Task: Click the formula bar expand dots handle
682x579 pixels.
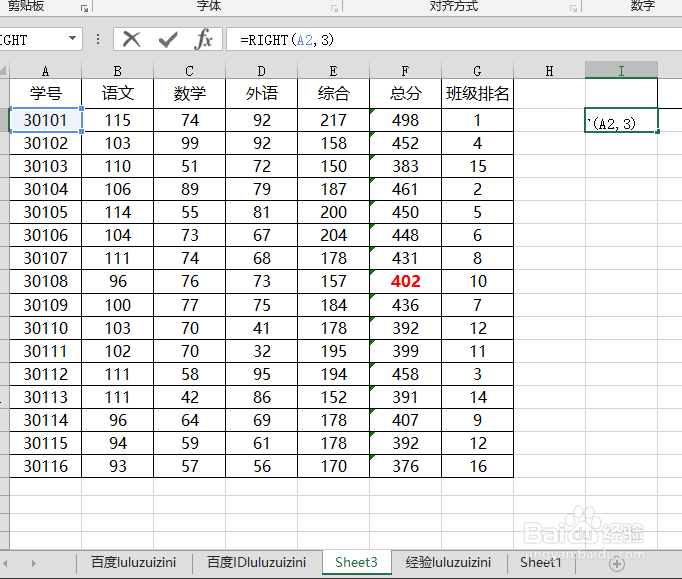Action: coord(98,39)
